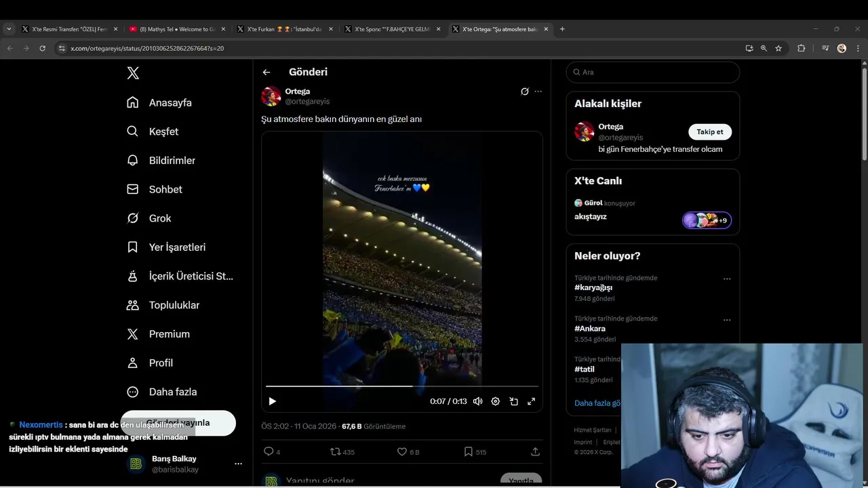
Task: Click back arrow next to Gönderi
Action: click(x=267, y=72)
